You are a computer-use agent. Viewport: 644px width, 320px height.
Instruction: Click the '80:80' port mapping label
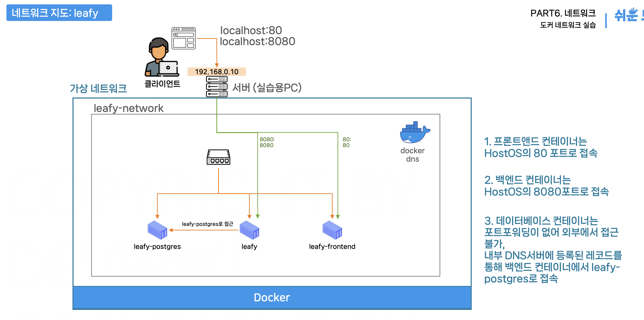pos(346,142)
